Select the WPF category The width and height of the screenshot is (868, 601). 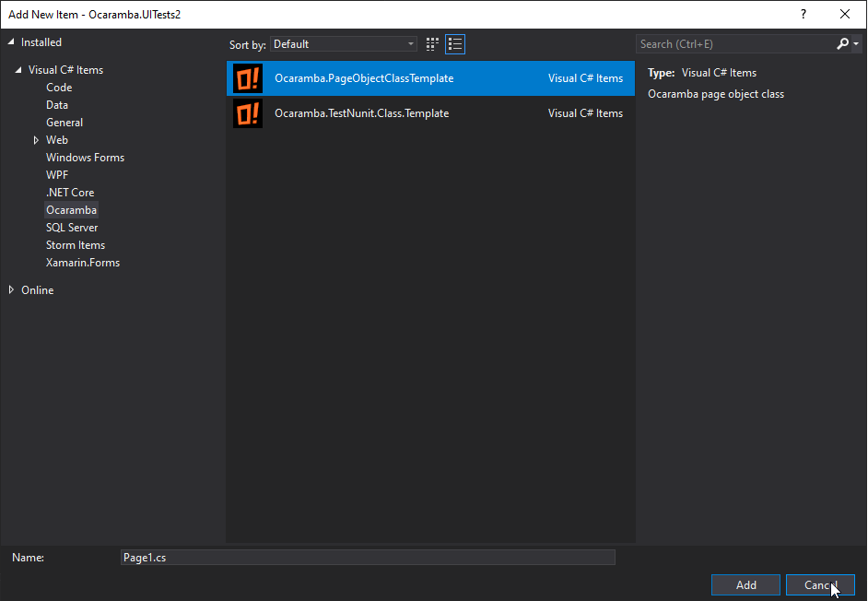(x=57, y=175)
